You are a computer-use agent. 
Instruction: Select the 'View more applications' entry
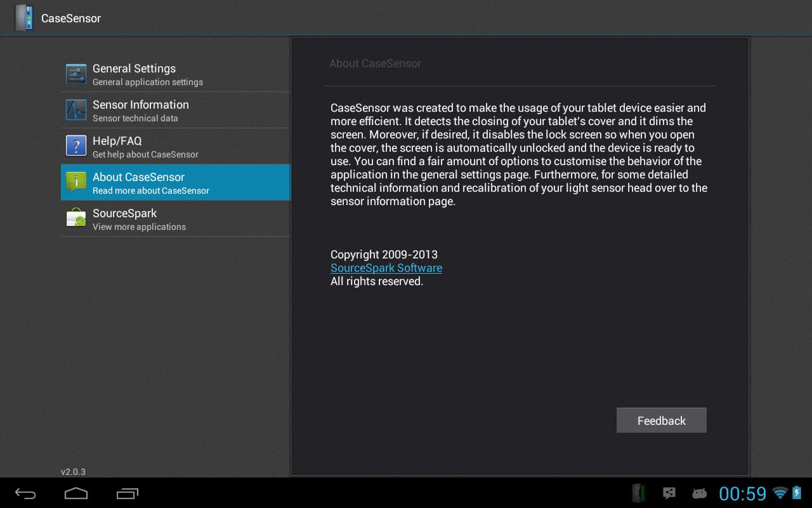click(x=139, y=227)
